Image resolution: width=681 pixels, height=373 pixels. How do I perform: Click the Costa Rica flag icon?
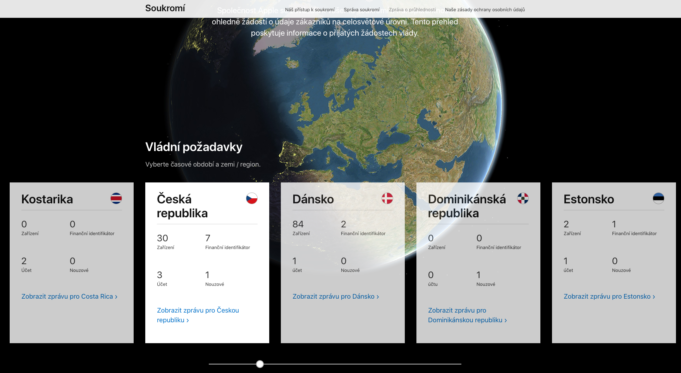click(116, 198)
